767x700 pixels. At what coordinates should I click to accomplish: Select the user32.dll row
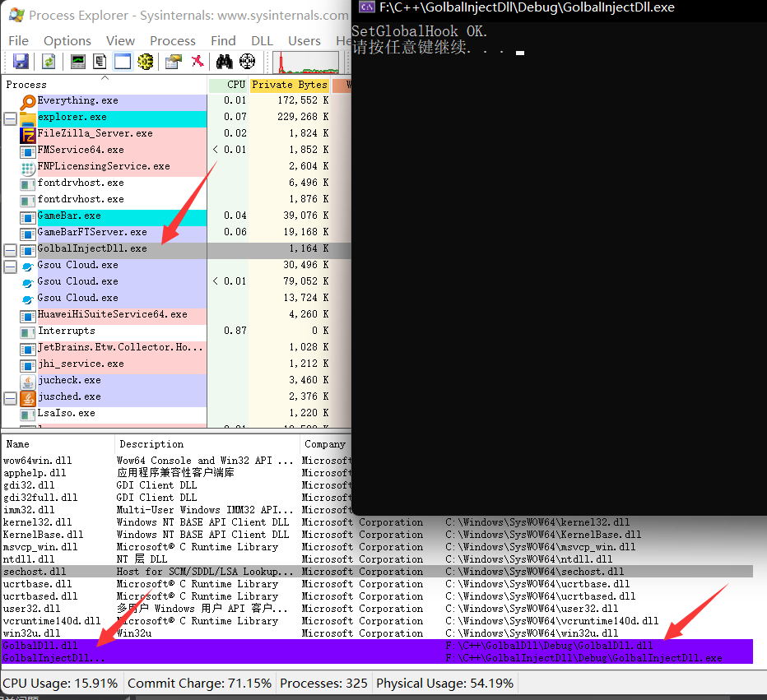[377, 609]
